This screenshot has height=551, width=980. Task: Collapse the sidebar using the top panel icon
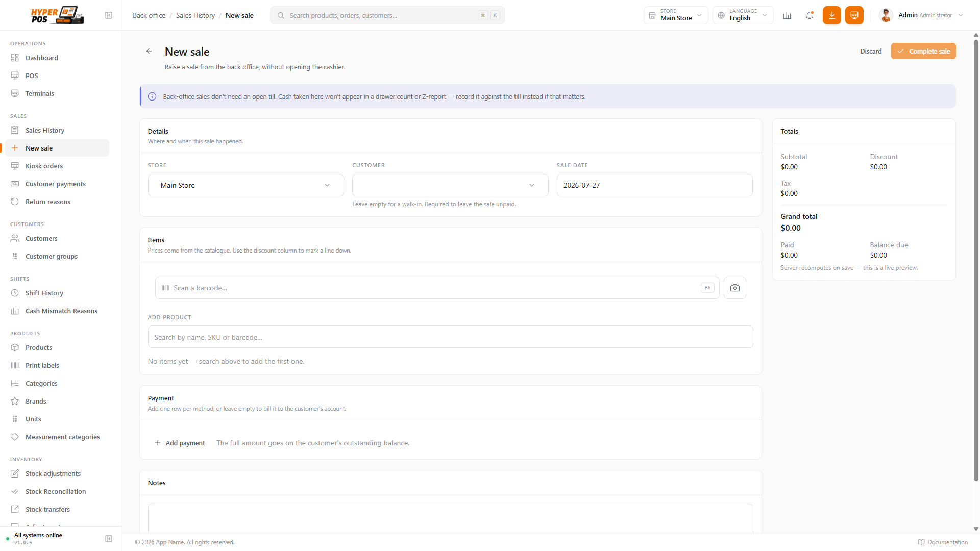point(109,15)
